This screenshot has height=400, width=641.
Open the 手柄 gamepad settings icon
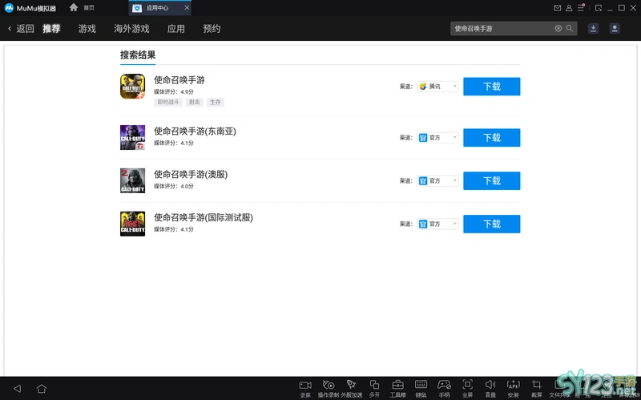(x=444, y=385)
